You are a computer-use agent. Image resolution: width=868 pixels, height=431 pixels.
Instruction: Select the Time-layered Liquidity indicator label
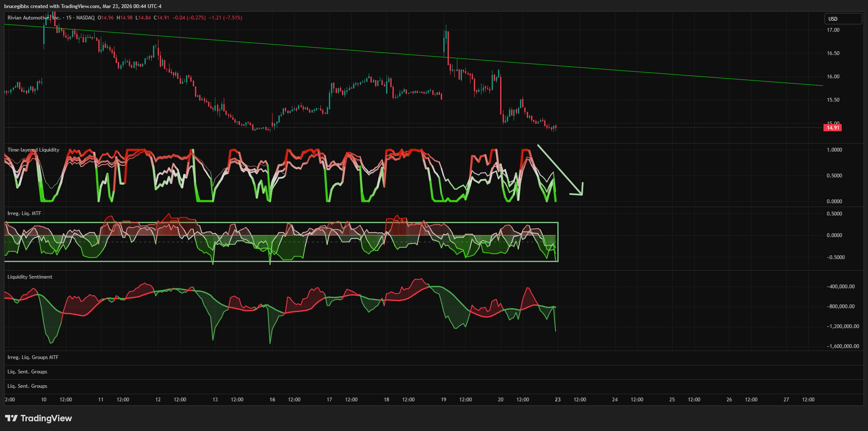33,150
